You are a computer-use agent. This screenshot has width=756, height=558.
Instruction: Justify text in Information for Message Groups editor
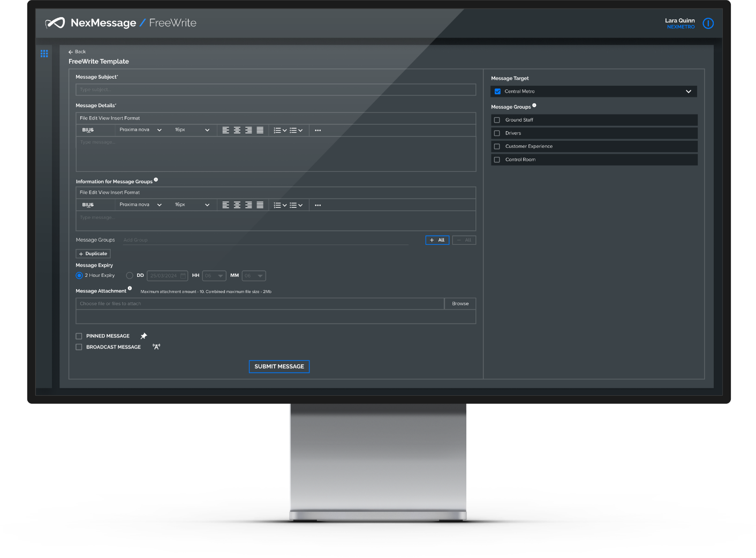[x=260, y=205]
